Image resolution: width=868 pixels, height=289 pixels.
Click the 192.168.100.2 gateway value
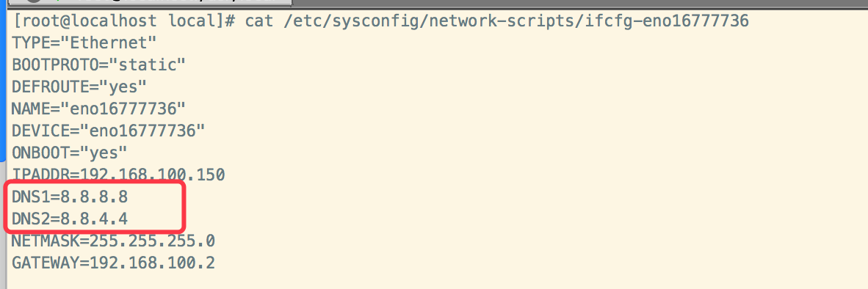point(153,263)
